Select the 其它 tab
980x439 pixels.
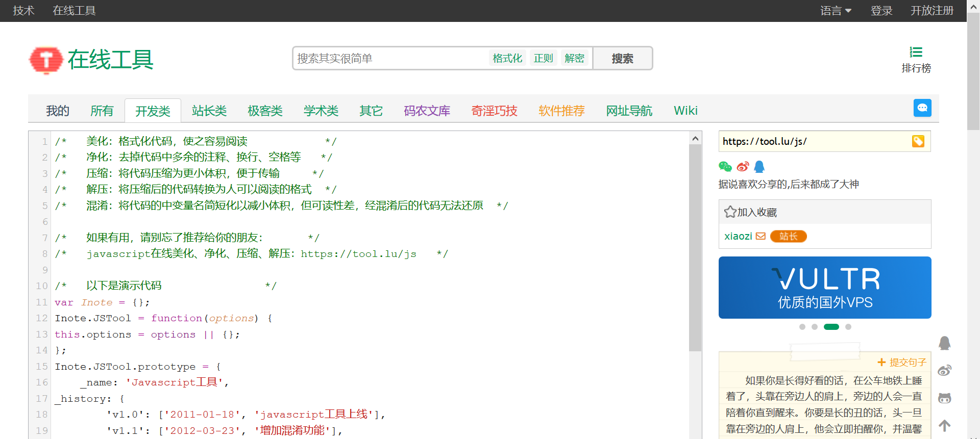[371, 111]
